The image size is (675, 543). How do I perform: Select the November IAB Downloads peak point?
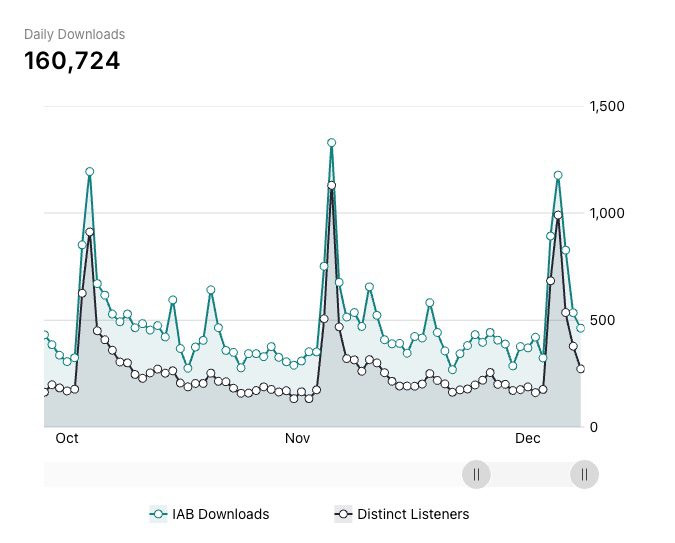(x=331, y=143)
